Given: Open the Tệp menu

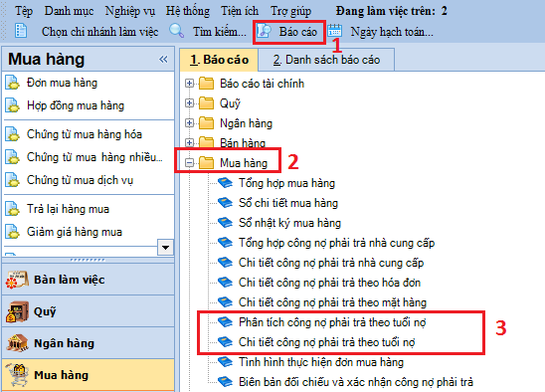Looking at the screenshot, I should click(24, 11).
